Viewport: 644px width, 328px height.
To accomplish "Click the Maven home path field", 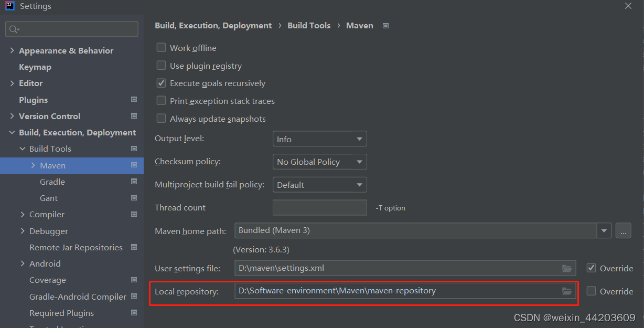I will click(415, 230).
